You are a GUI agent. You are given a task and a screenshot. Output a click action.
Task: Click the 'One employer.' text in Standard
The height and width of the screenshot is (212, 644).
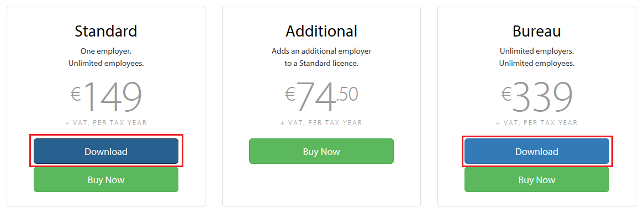[x=106, y=52]
